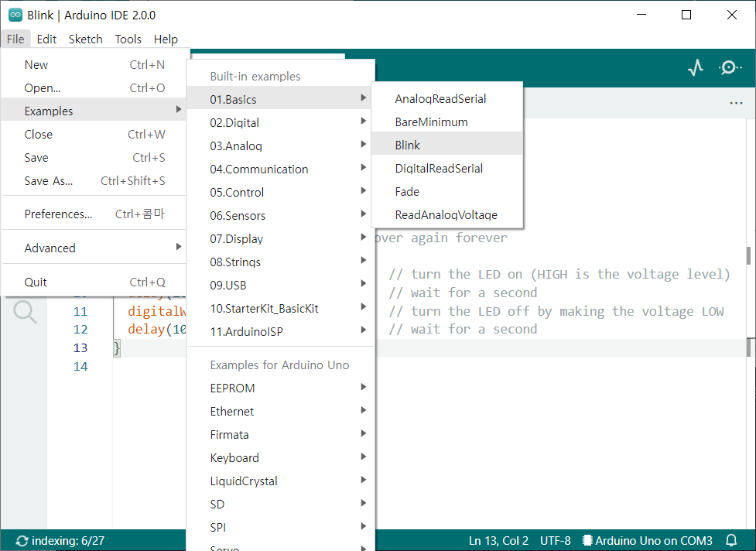Choose Save from File menu
756x551 pixels.
(94, 157)
